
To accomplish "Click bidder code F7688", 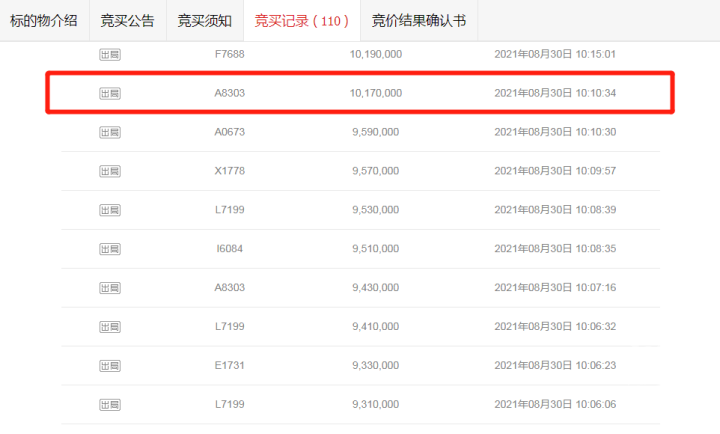I will click(x=230, y=54).
